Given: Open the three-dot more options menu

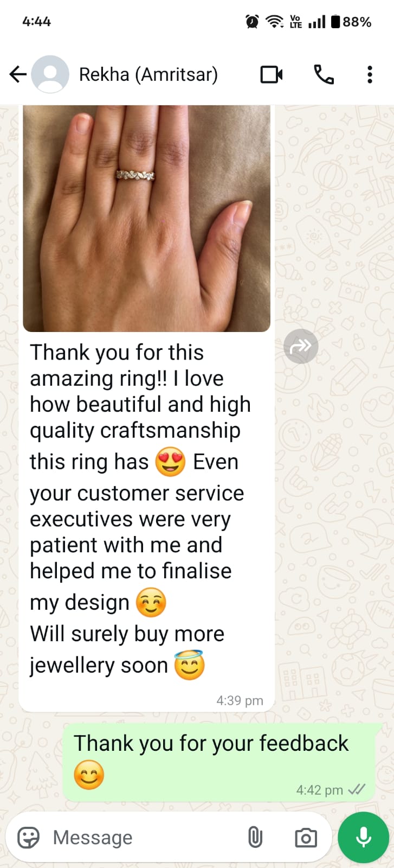Looking at the screenshot, I should [370, 74].
